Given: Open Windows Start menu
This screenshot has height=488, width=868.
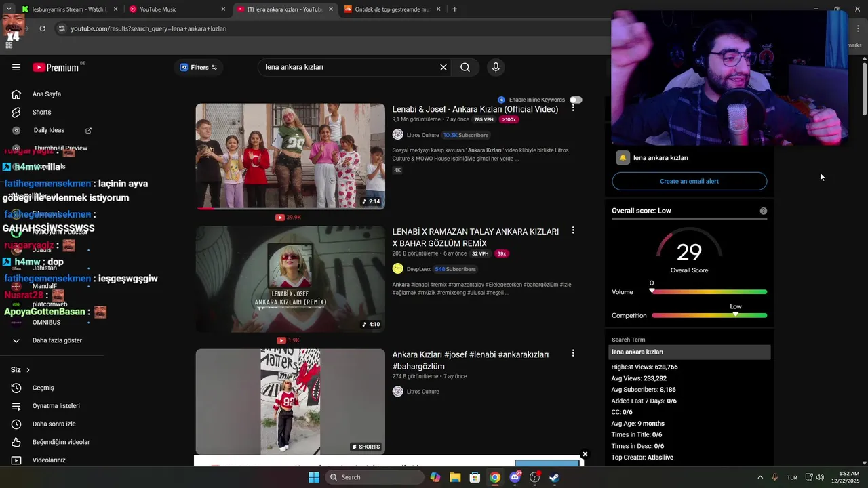Looking at the screenshot, I should [x=313, y=477].
